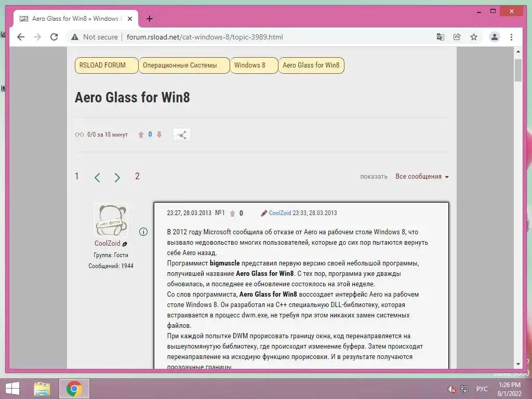Click the Not secure warning icon
The width and height of the screenshot is (532, 399).
75,37
